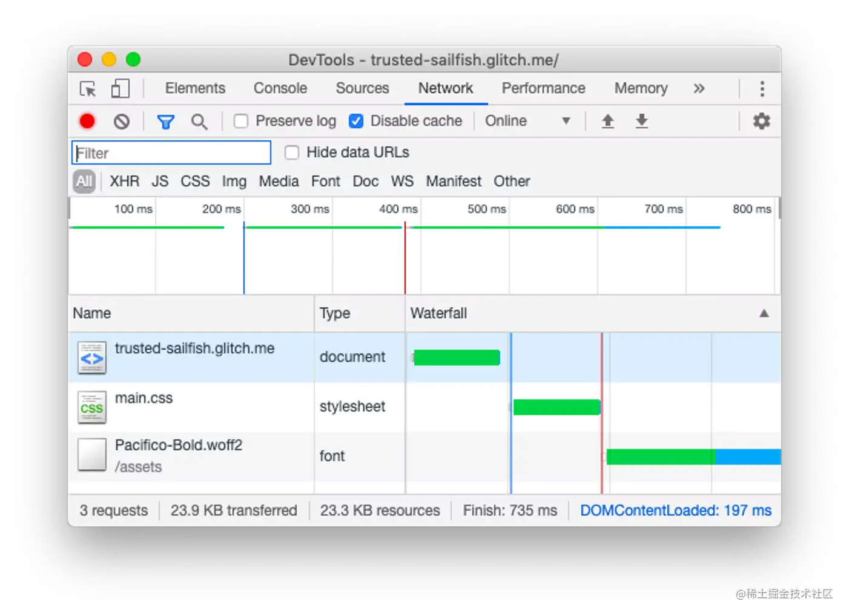Click the document waterfall green bar

457,358
